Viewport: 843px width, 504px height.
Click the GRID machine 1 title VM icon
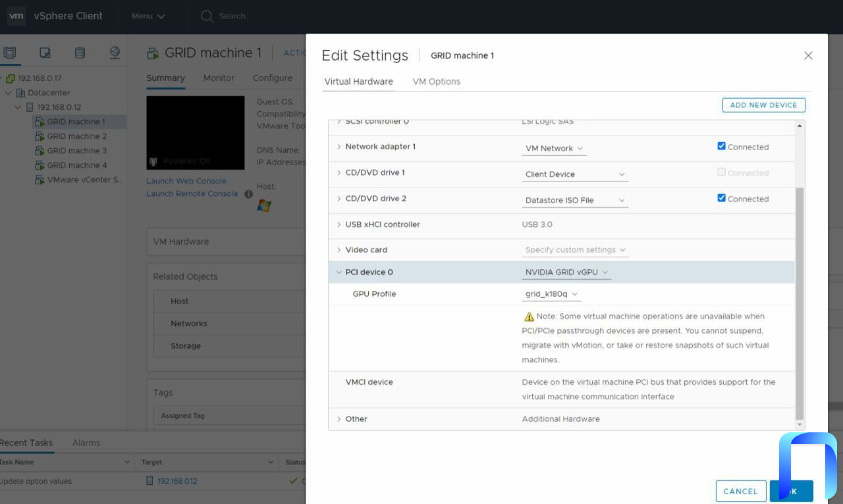click(x=153, y=53)
